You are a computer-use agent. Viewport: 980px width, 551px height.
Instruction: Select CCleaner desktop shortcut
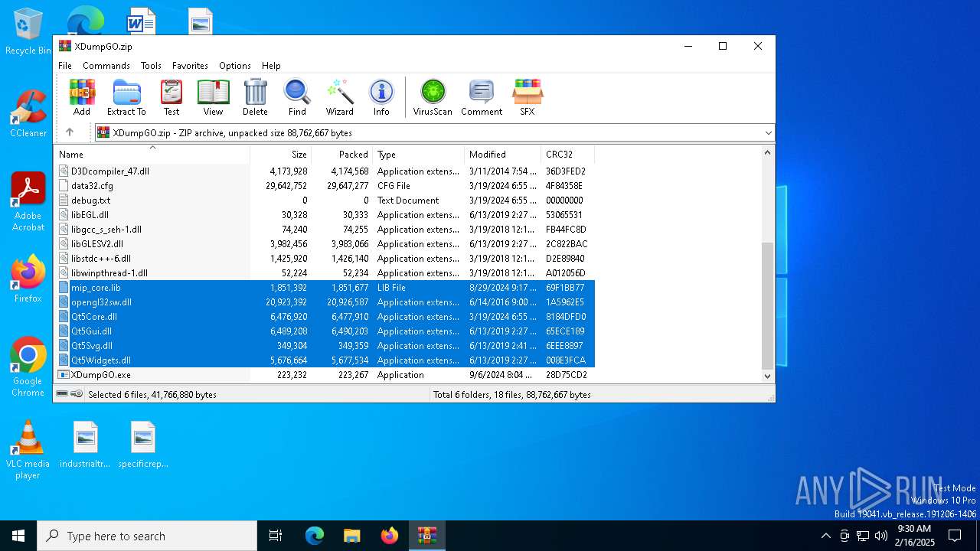pyautogui.click(x=28, y=113)
